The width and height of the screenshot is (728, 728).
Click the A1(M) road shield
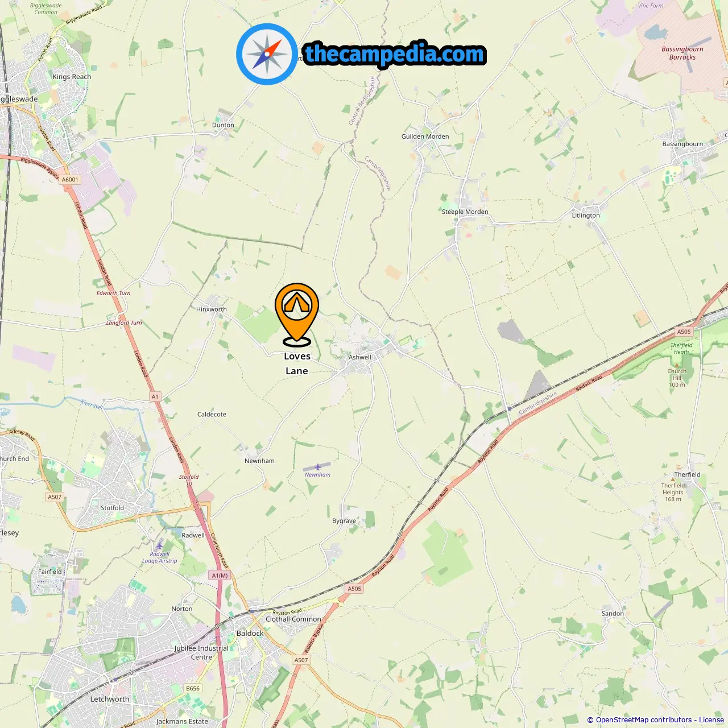click(220, 576)
